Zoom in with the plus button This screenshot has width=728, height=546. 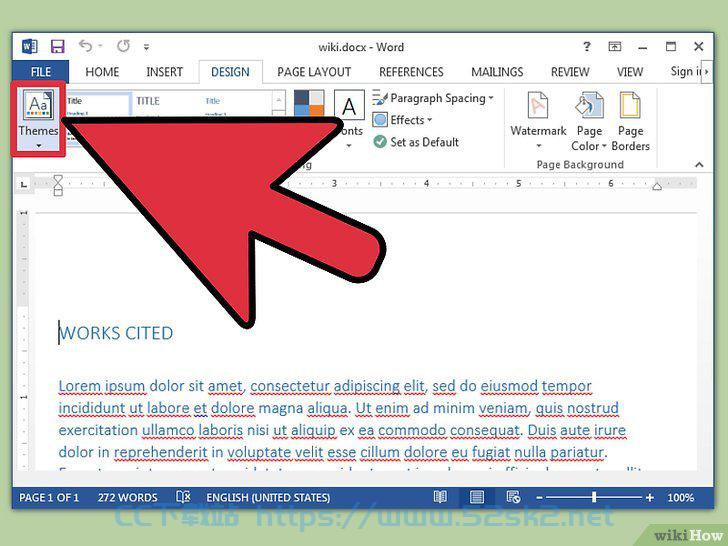650,498
